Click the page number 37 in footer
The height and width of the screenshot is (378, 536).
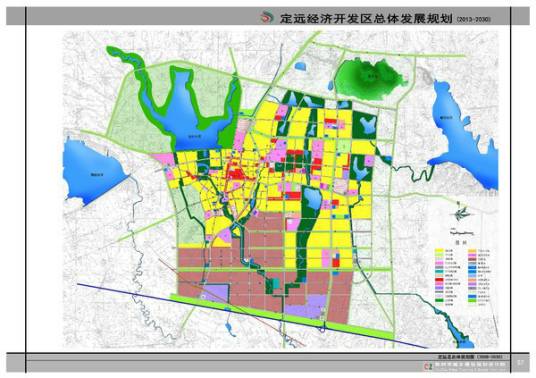coord(520,362)
